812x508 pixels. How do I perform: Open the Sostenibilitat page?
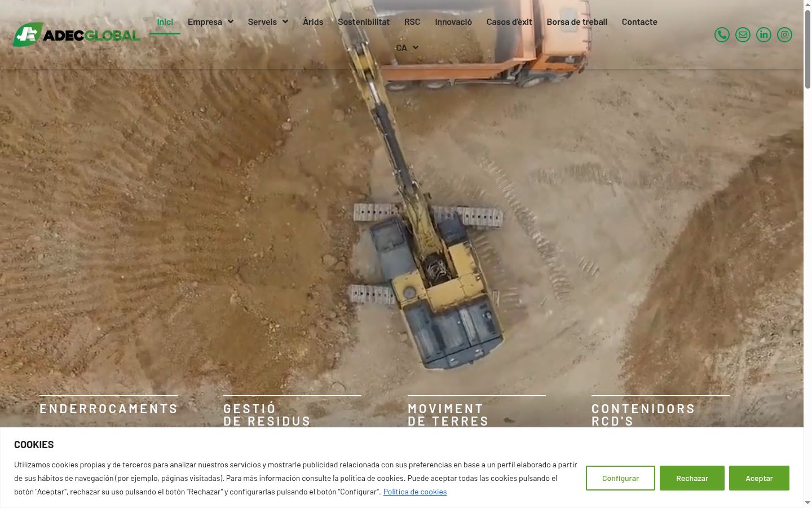[x=364, y=22]
